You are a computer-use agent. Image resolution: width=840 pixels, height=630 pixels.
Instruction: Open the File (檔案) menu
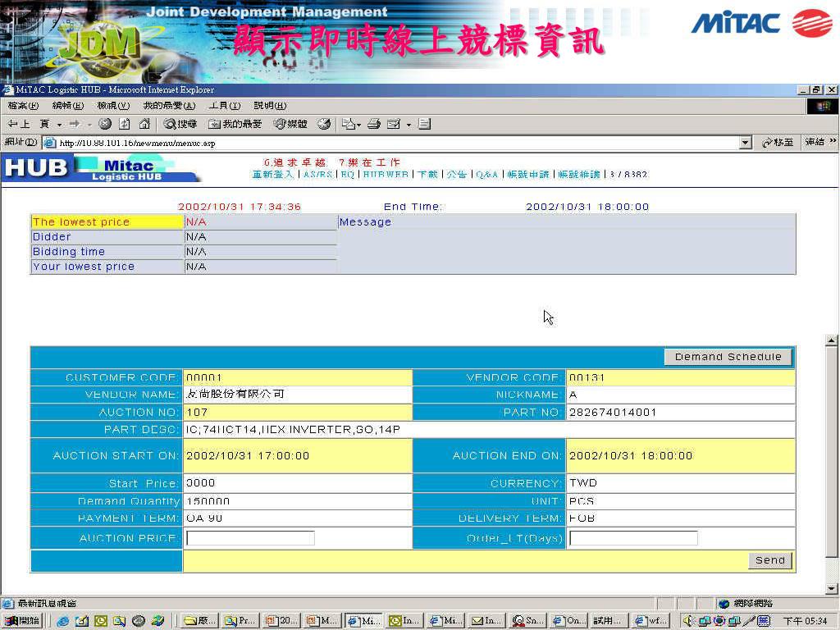coord(24,106)
